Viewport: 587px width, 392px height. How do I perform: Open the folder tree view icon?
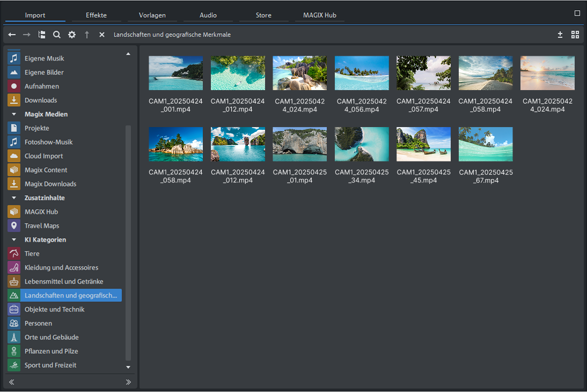point(42,35)
